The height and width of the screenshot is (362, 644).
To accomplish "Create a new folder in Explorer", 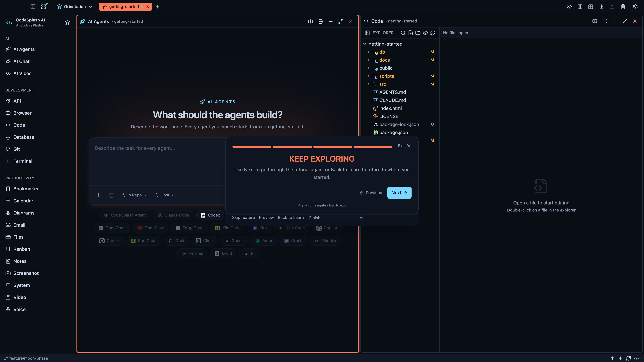I will (418, 33).
